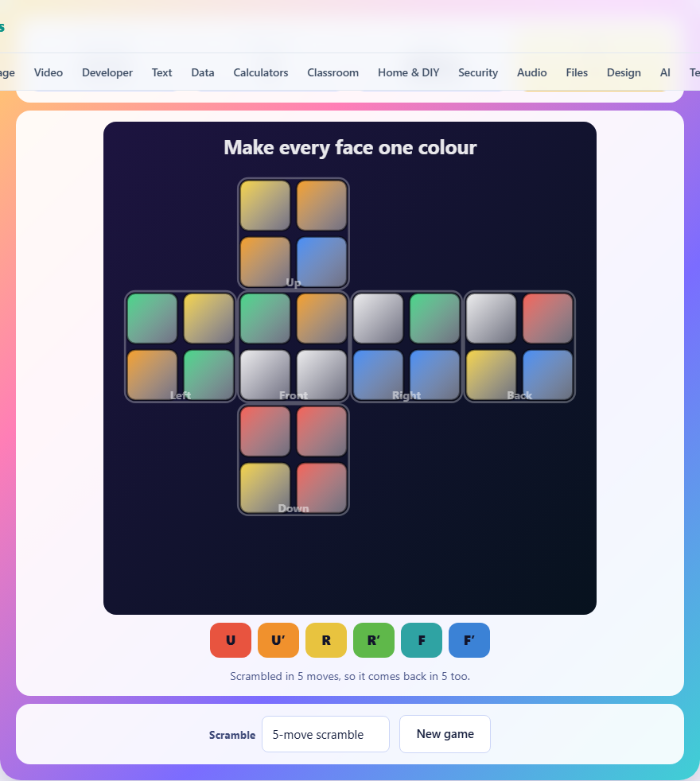Switch to the Text category
This screenshot has height=781, width=700.
click(x=162, y=72)
